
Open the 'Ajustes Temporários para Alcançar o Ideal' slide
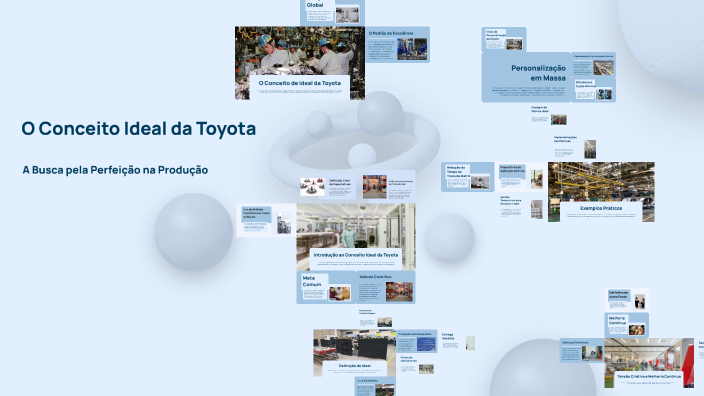click(x=521, y=207)
